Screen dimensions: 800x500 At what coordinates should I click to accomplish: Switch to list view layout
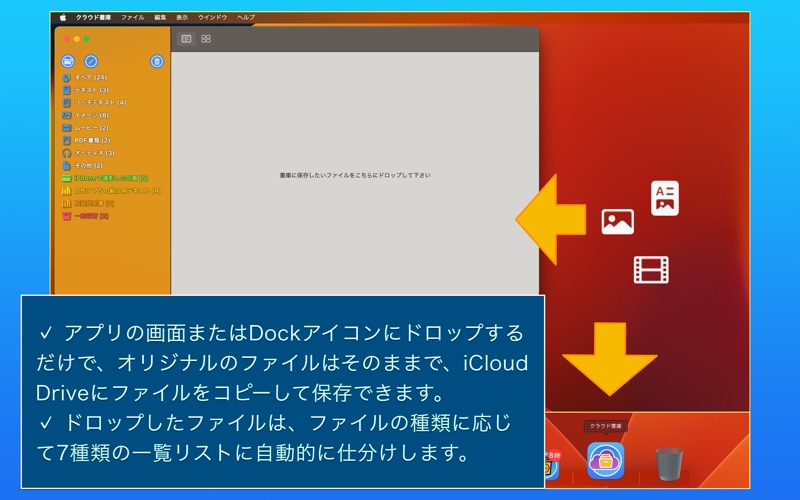pyautogui.click(x=186, y=39)
